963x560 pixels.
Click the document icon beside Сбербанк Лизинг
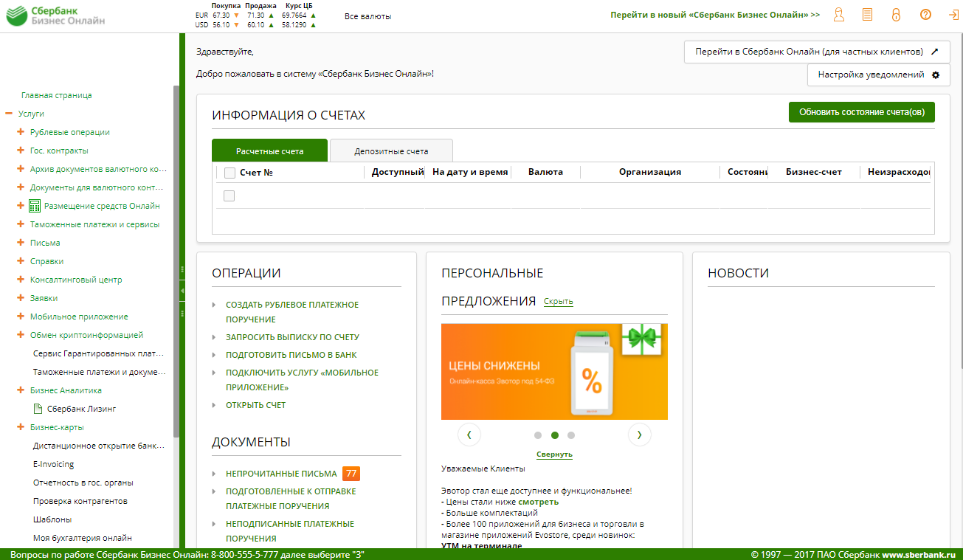tap(38, 409)
